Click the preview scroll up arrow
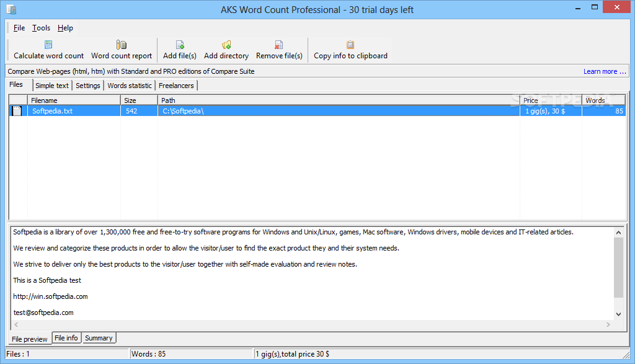The image size is (635, 364). [618, 233]
